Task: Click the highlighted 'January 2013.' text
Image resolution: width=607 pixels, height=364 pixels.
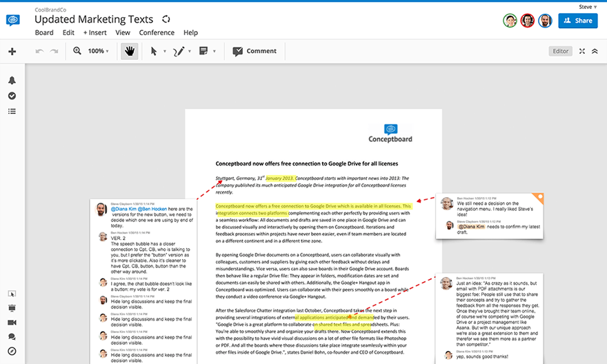Action: click(x=280, y=179)
